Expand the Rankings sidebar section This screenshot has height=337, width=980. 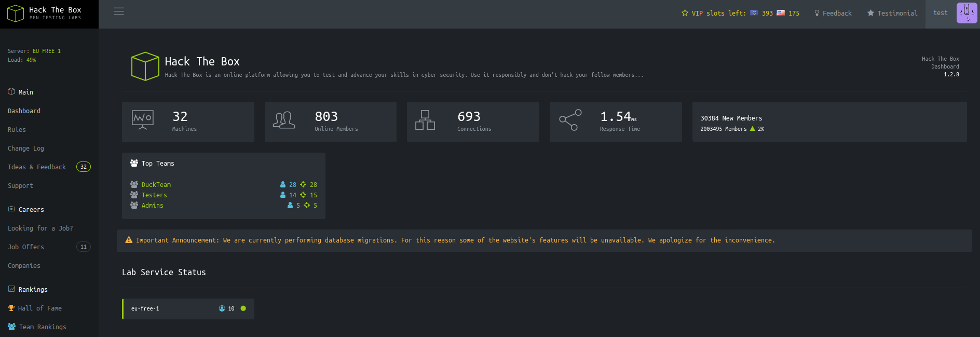[x=33, y=289]
